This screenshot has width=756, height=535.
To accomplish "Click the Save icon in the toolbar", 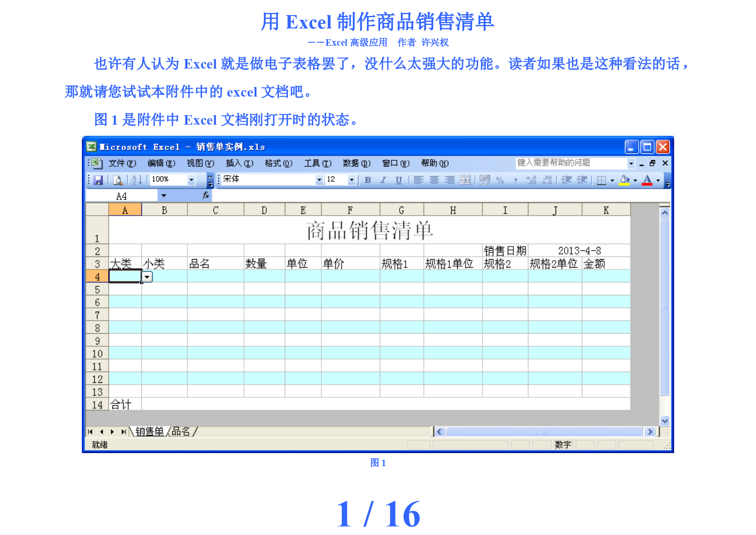I will point(98,180).
